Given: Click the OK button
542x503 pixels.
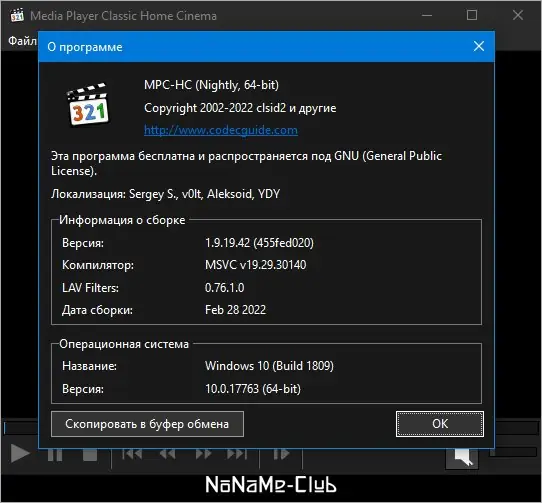Looking at the screenshot, I should click(x=440, y=424).
